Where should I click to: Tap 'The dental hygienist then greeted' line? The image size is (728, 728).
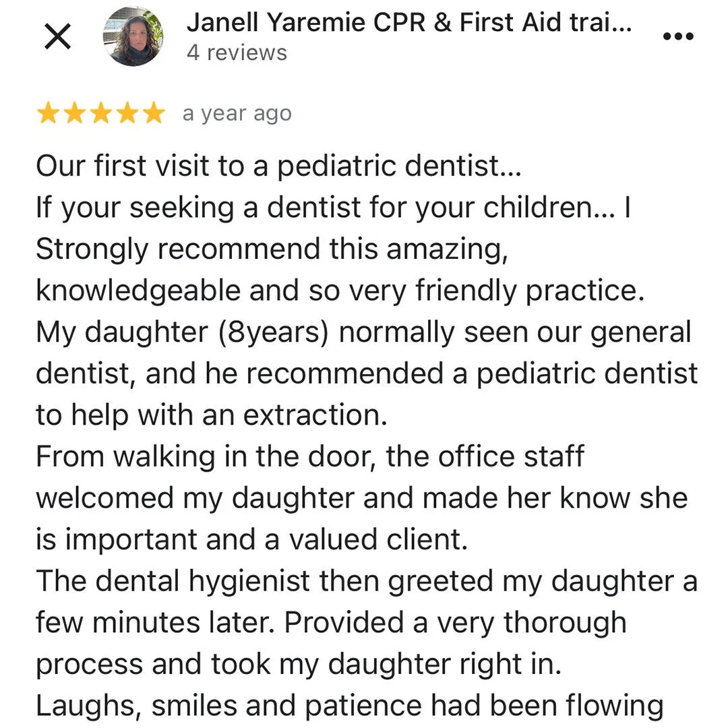coord(367,582)
